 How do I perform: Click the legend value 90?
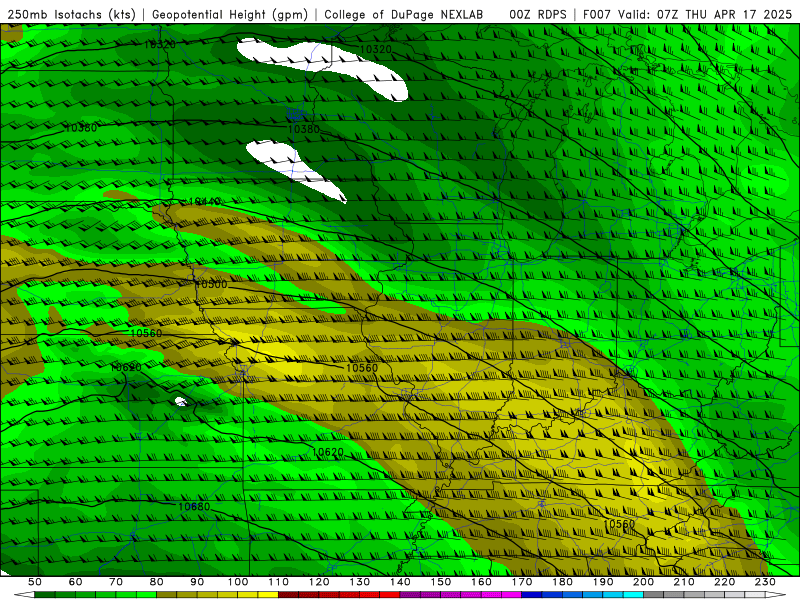point(197,582)
